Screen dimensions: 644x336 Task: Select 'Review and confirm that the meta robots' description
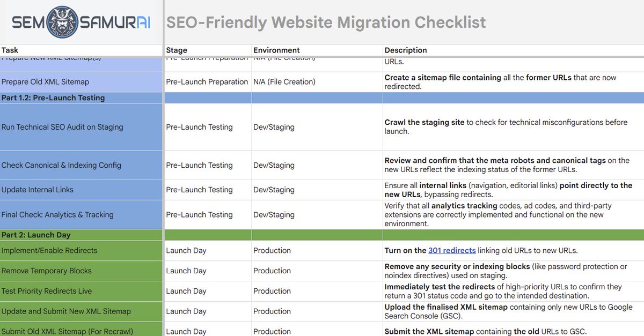coord(514,165)
